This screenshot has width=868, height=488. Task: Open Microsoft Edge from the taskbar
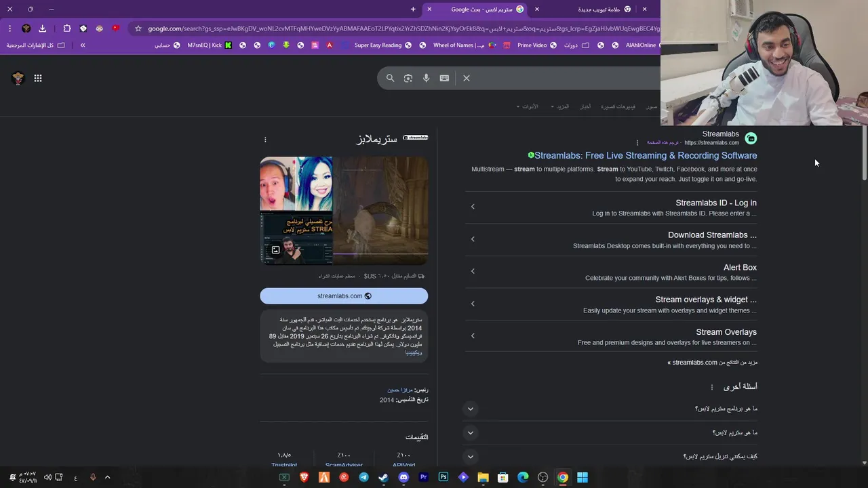523,477
